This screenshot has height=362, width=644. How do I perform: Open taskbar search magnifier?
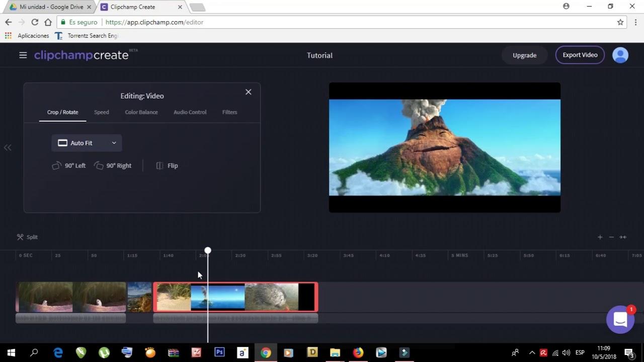pos(34,352)
